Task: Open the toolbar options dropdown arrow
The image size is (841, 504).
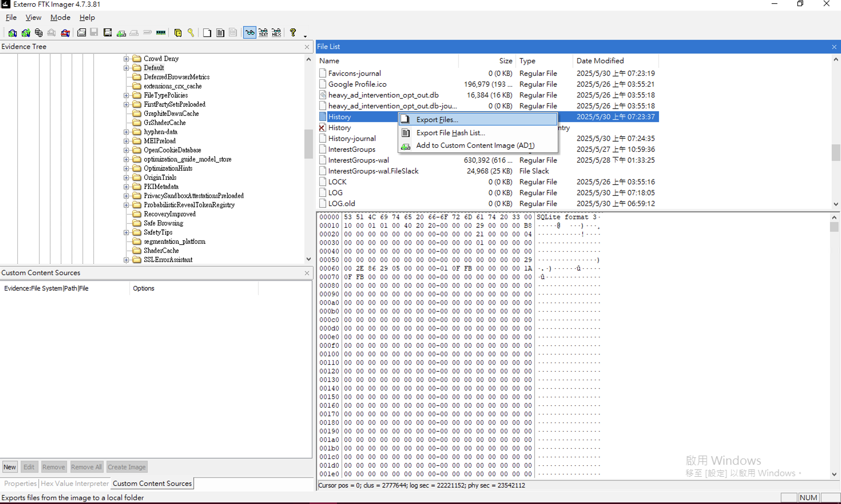Action: click(x=305, y=36)
